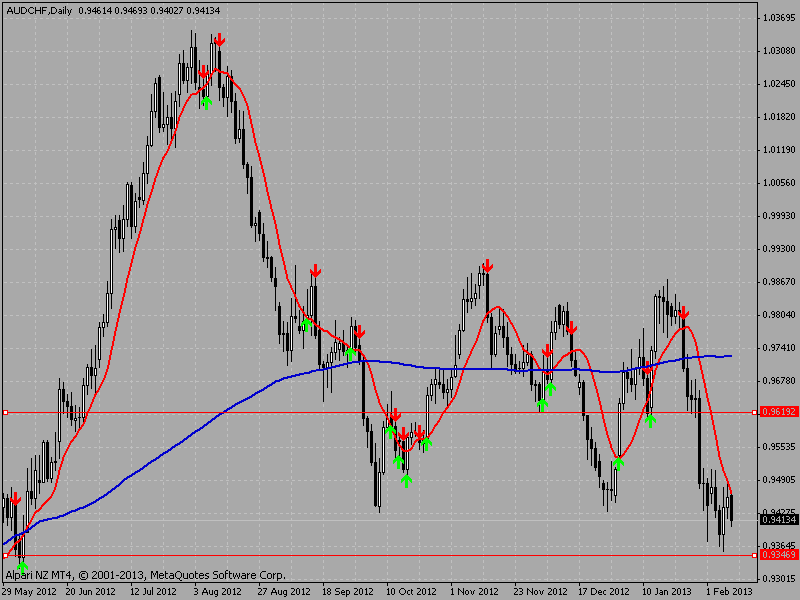Click the 0.95535 price axis label
Image resolution: width=800 pixels, height=600 pixels.
779,447
